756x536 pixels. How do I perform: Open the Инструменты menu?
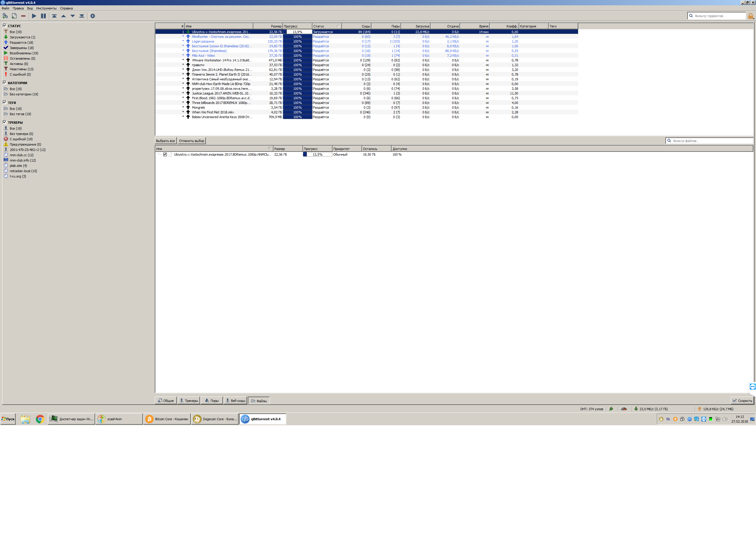pos(46,8)
